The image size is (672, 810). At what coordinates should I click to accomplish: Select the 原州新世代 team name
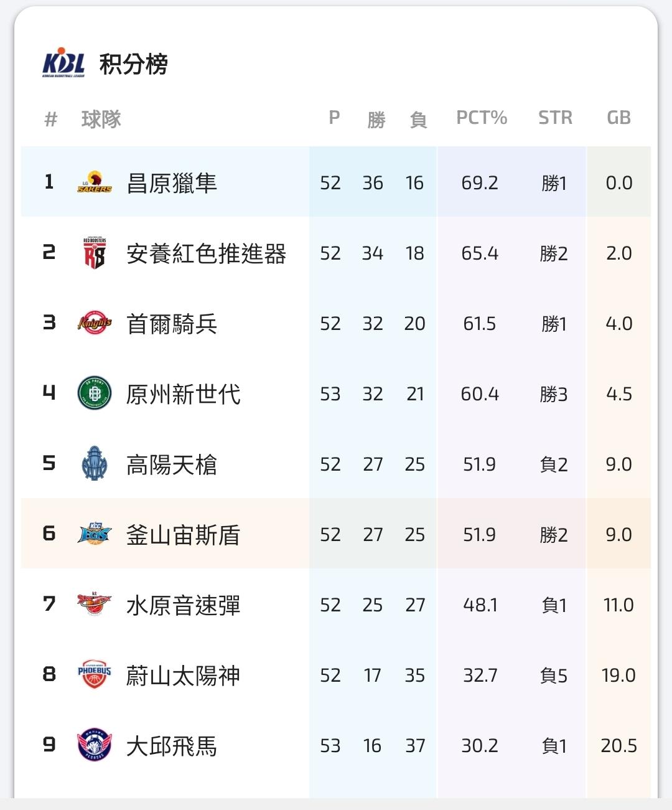pos(183,394)
